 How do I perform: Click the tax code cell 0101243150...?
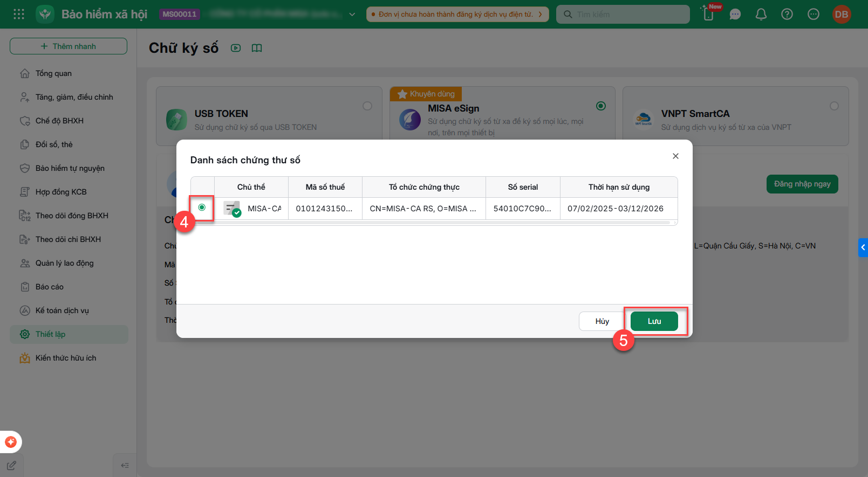[324, 209]
